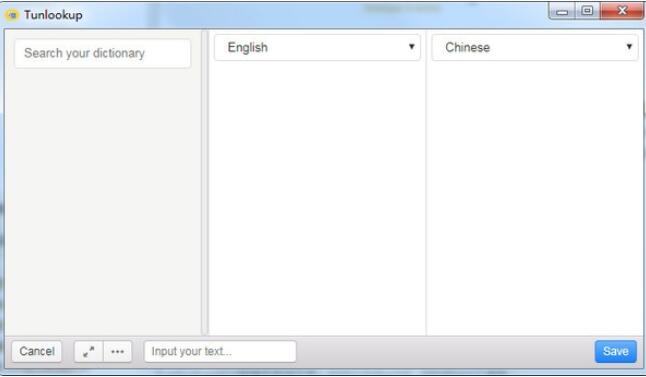Viewport: 646px width, 377px height.
Task: Click the Tunlookup app icon in title bar
Action: point(12,15)
